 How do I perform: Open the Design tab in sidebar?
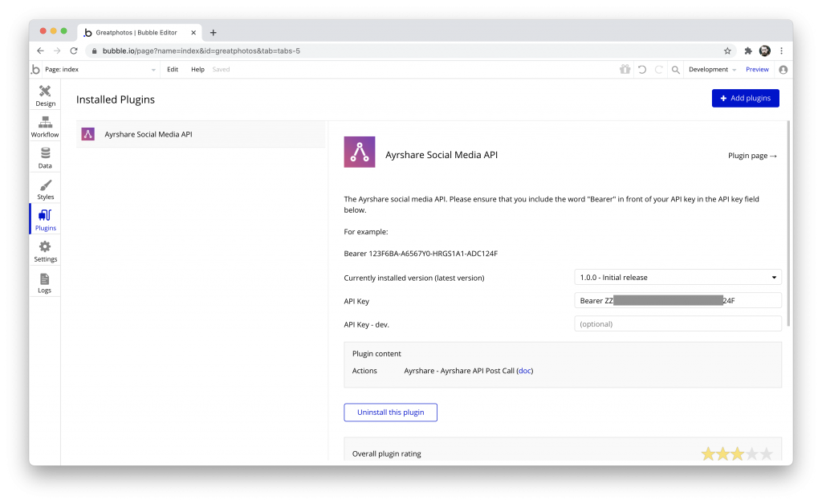[45, 96]
